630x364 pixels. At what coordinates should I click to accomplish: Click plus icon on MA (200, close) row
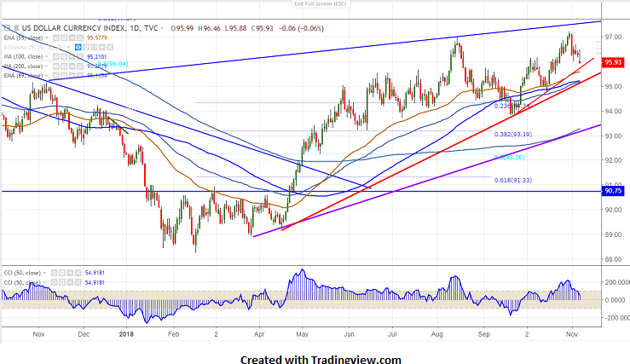coord(72,66)
